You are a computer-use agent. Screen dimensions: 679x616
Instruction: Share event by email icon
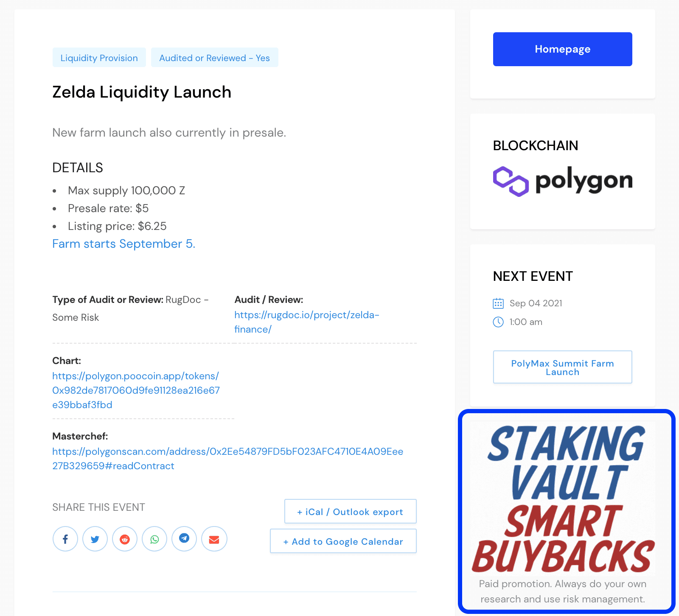click(x=214, y=539)
